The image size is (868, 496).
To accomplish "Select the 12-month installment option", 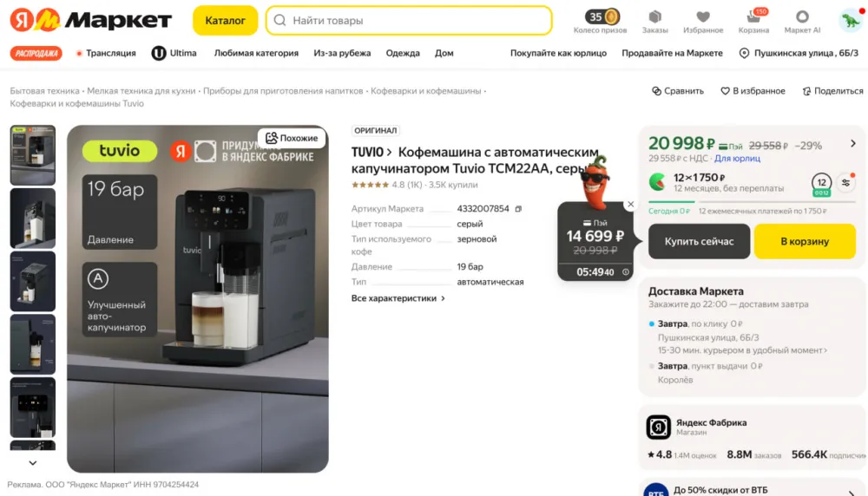I will tap(821, 182).
